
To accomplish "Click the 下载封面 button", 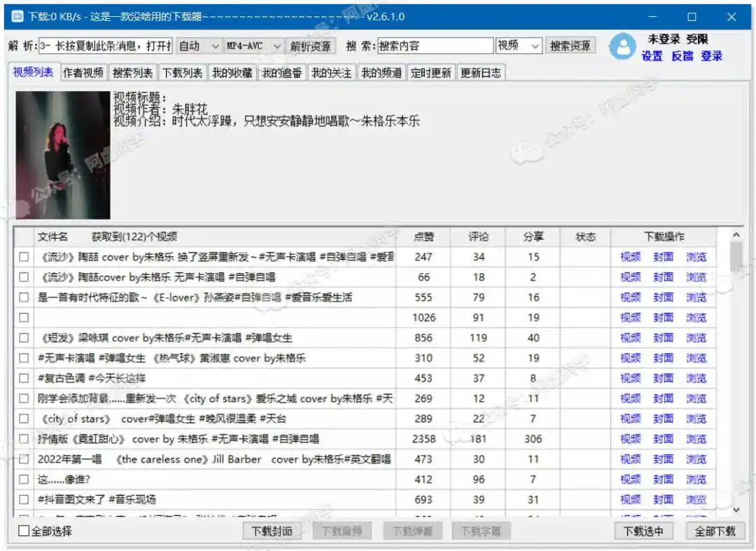I will click(x=272, y=531).
